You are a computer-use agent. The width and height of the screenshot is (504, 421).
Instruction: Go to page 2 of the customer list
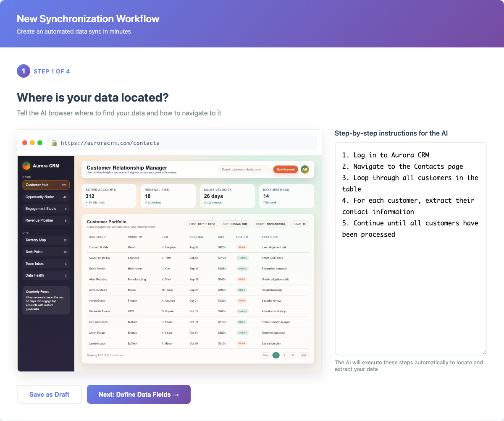pyautogui.click(x=284, y=355)
